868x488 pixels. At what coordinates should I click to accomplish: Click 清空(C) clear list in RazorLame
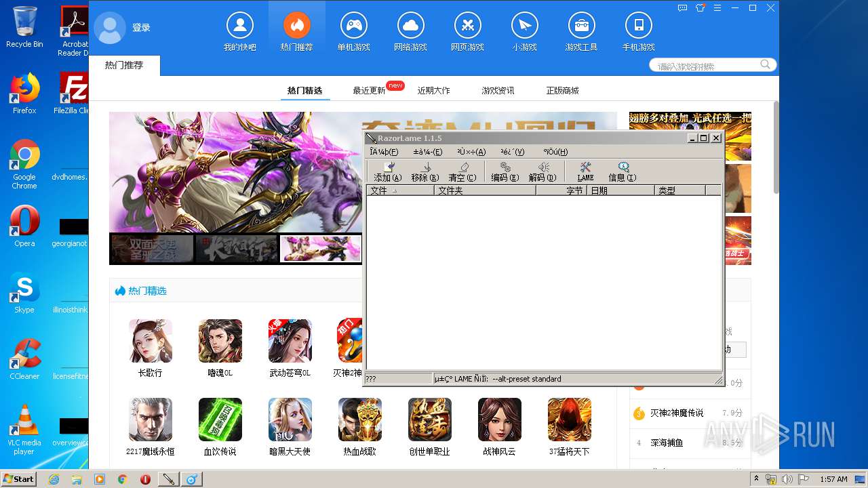462,172
